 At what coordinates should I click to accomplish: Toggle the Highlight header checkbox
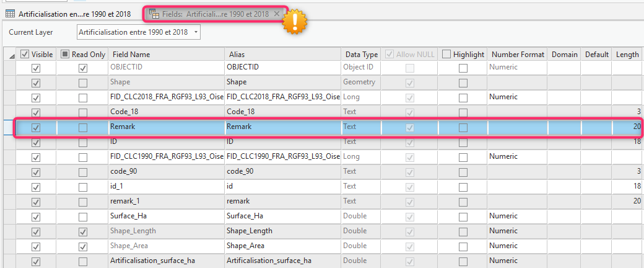point(446,54)
